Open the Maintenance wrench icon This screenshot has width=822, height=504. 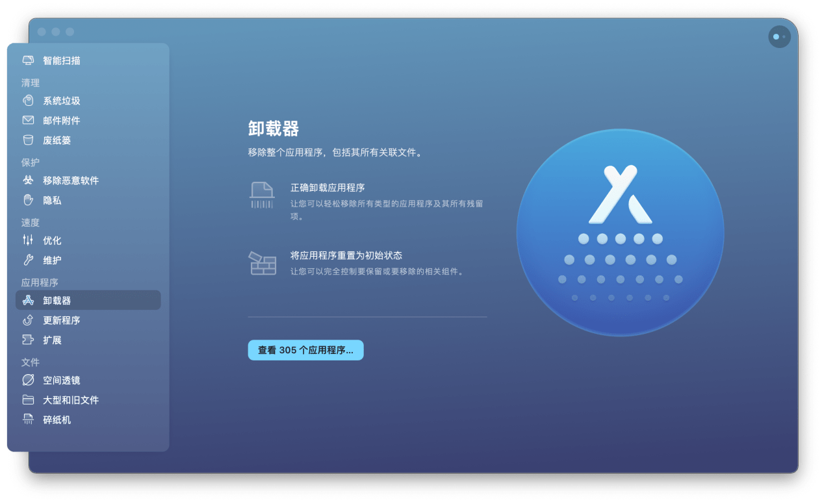(x=28, y=260)
